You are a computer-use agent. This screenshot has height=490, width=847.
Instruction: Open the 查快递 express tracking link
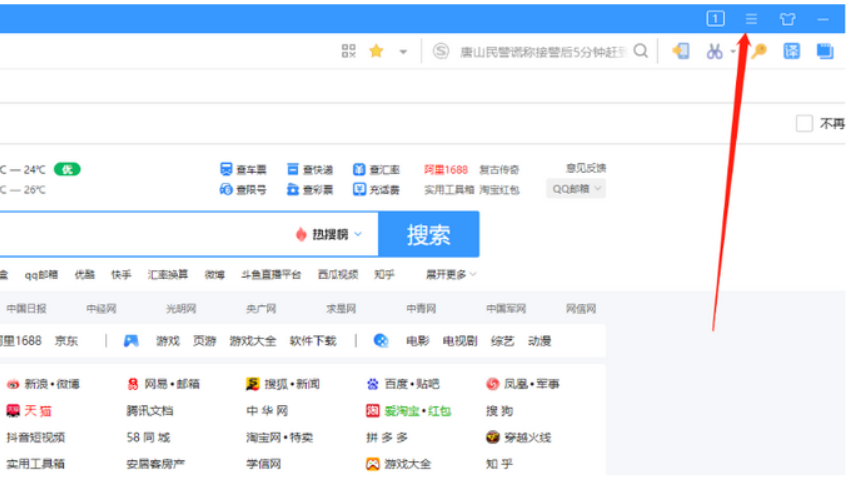[x=310, y=170]
